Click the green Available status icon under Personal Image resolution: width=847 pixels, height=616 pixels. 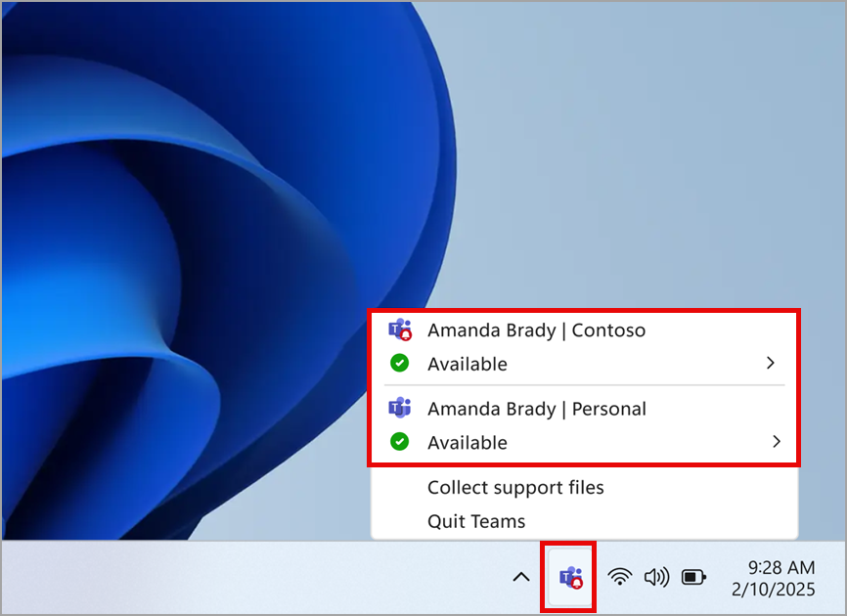coord(400,442)
